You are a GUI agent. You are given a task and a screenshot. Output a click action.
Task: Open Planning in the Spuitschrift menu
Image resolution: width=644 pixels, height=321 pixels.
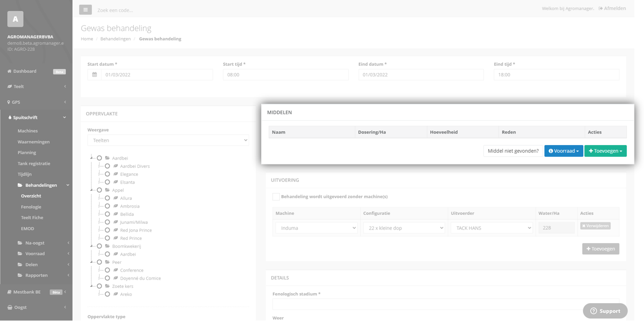click(27, 152)
